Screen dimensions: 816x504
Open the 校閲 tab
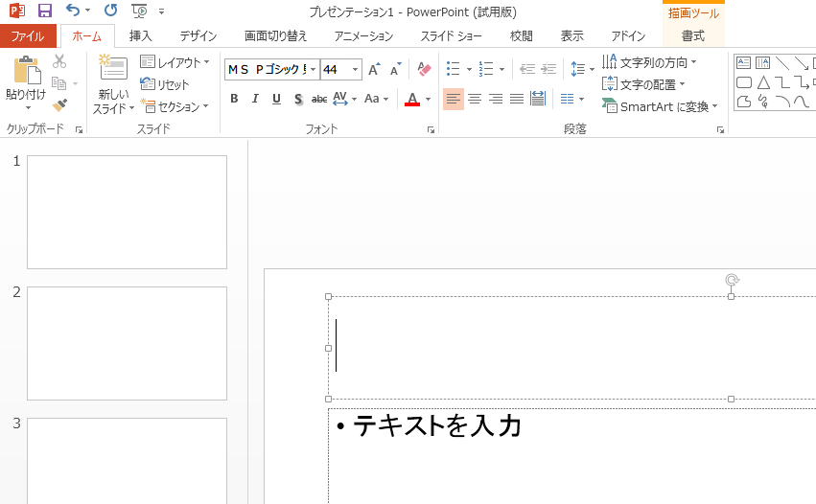[521, 35]
